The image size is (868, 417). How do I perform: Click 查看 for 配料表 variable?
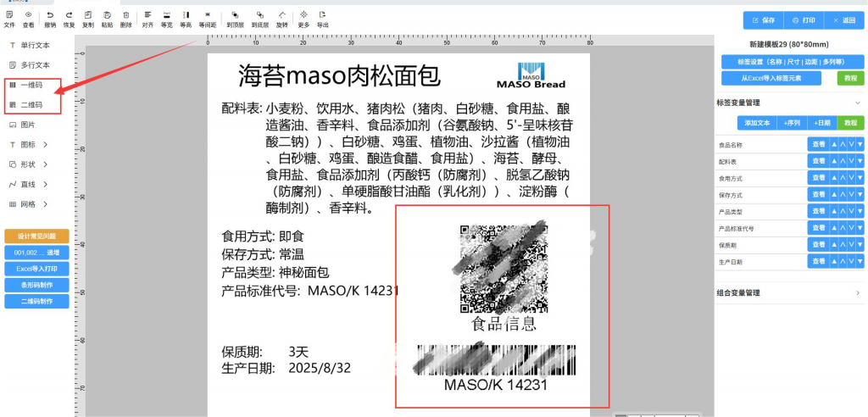click(818, 161)
